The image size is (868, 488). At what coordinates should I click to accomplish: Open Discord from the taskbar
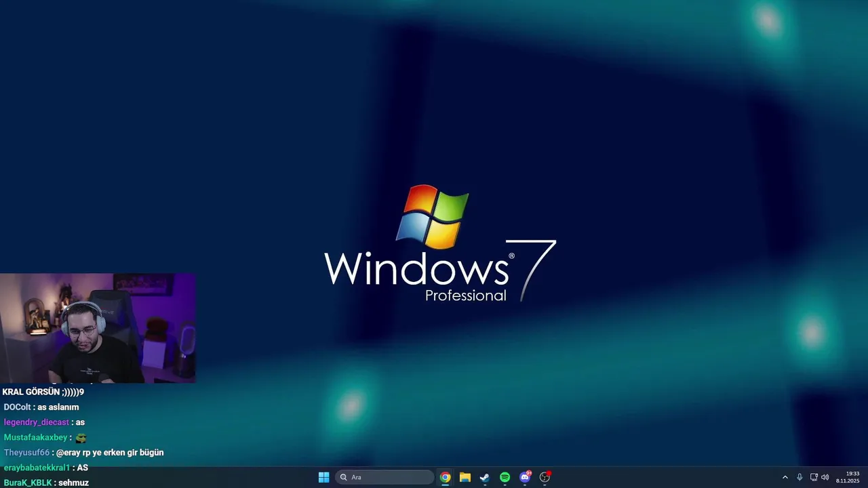[x=525, y=477]
